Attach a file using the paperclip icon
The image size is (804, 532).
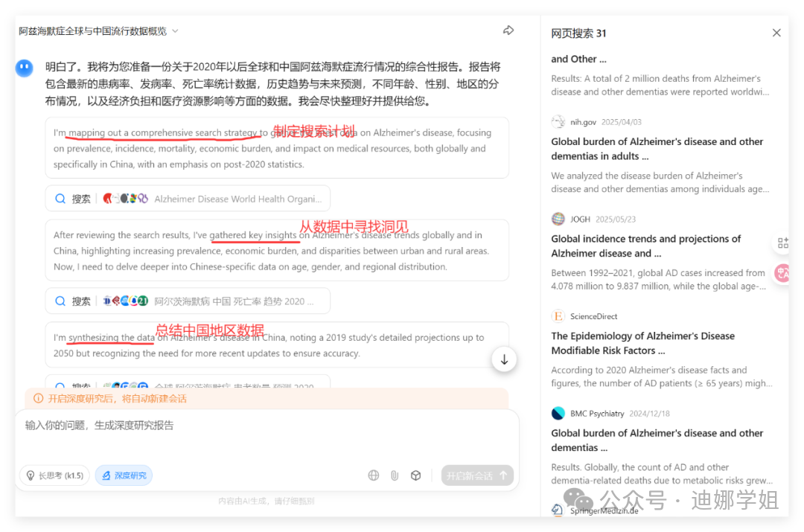395,475
